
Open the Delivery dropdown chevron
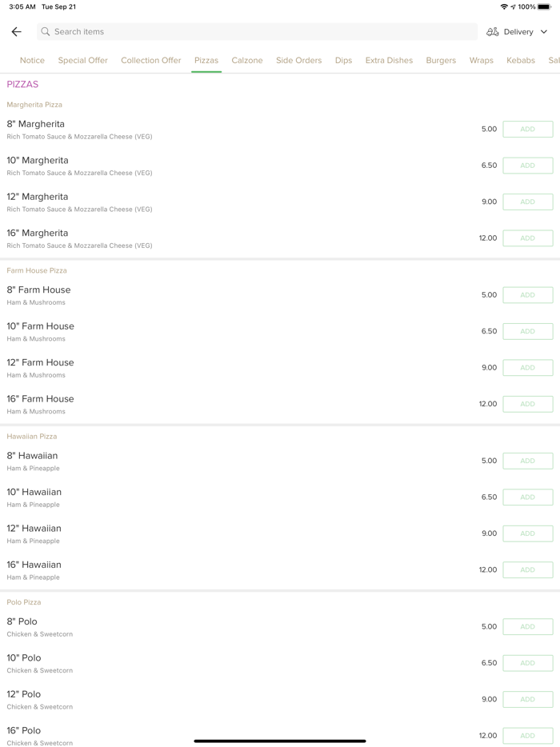544,32
